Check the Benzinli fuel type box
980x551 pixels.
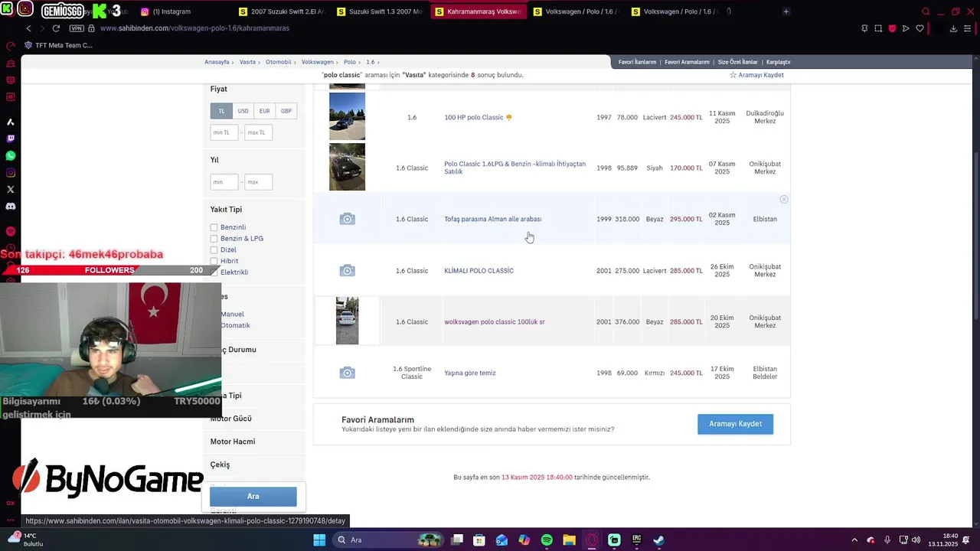coord(214,227)
